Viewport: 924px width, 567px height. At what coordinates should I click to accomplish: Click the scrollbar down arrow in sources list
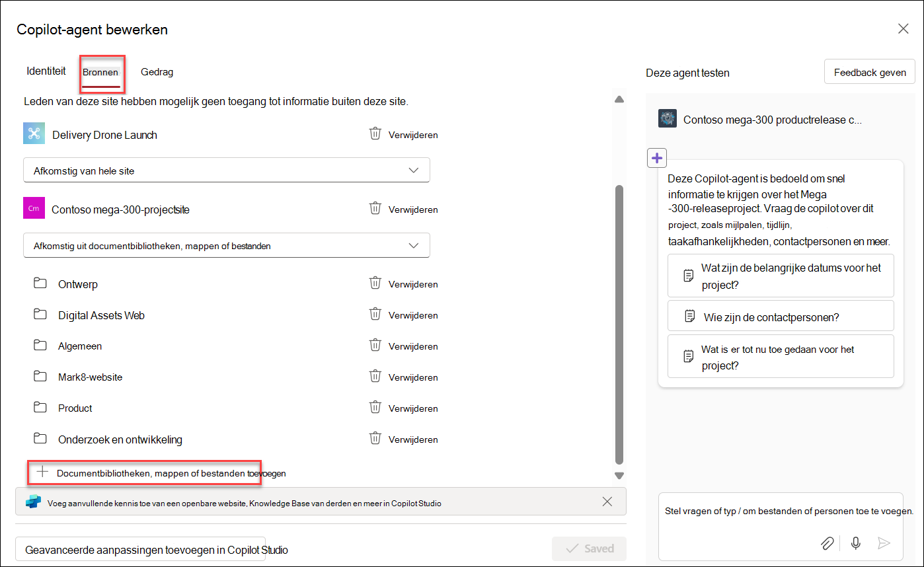point(619,475)
